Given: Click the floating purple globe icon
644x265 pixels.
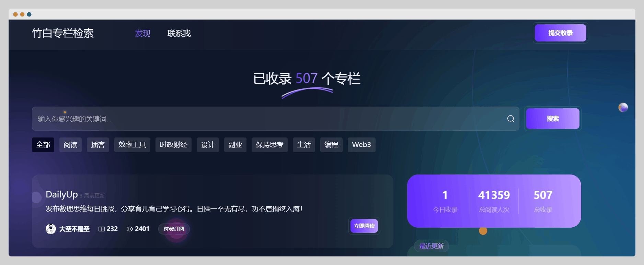Looking at the screenshot, I should tap(623, 108).
